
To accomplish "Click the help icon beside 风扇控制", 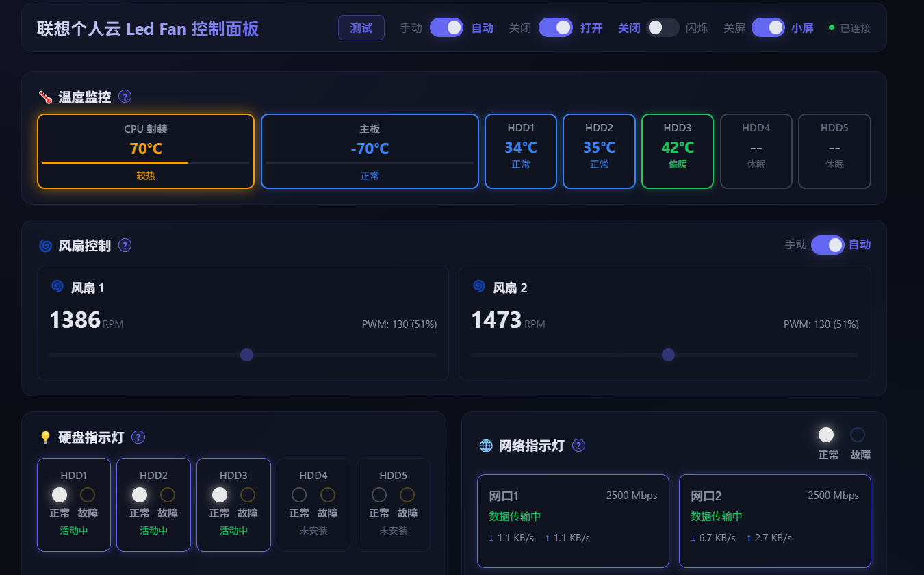I will 125,245.
